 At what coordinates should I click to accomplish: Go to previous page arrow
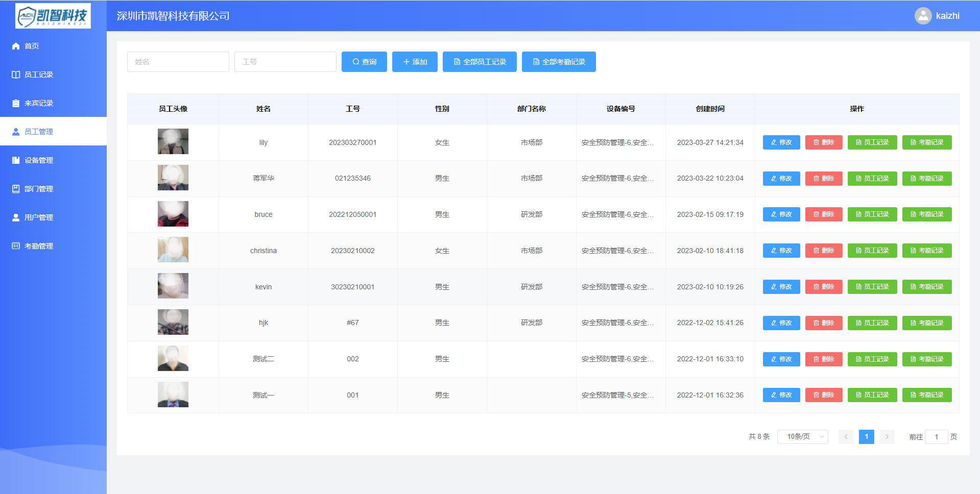click(846, 437)
